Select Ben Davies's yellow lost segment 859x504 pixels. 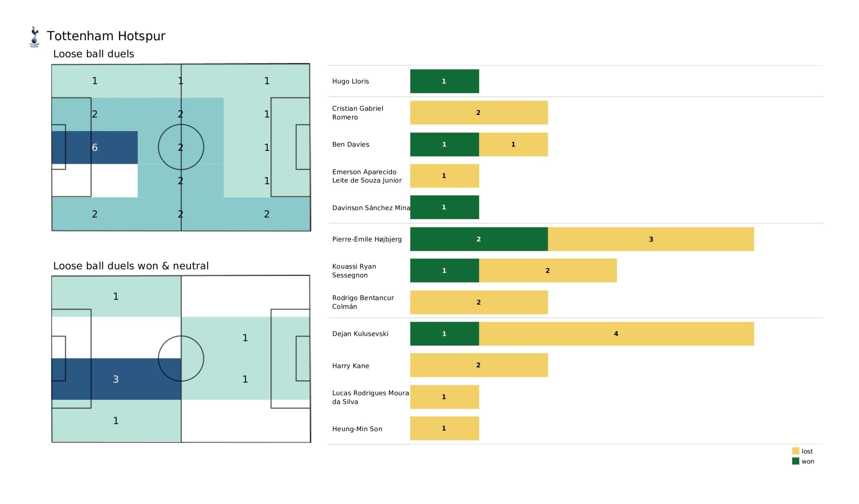pyautogui.click(x=513, y=144)
